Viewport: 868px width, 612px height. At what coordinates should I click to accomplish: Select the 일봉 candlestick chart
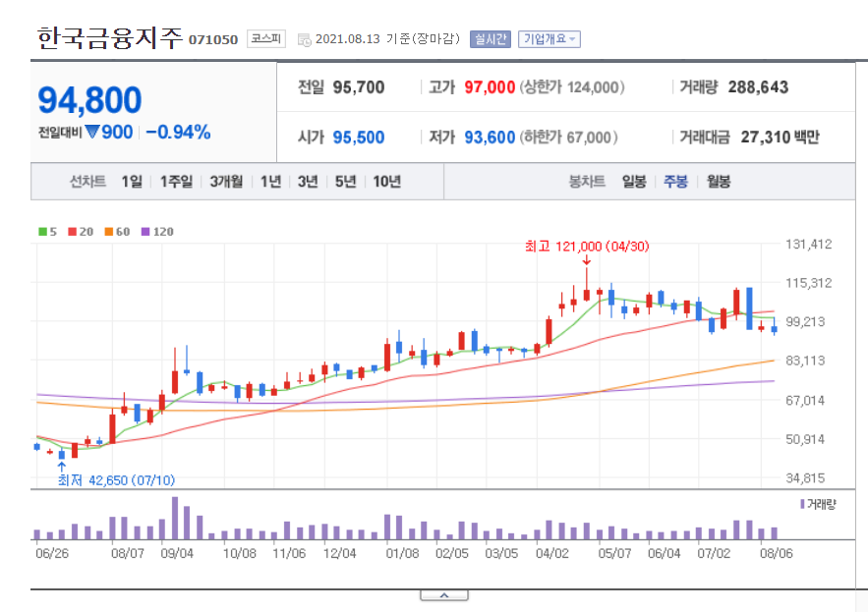(634, 182)
